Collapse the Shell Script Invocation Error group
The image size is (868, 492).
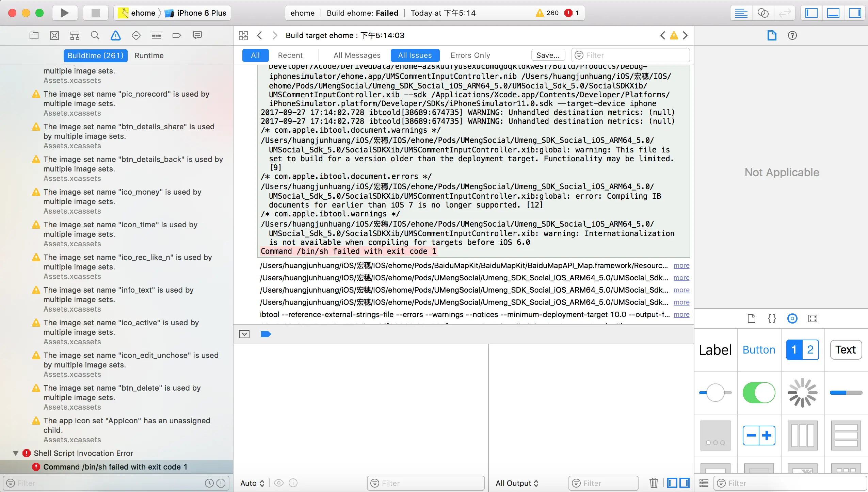coord(15,453)
